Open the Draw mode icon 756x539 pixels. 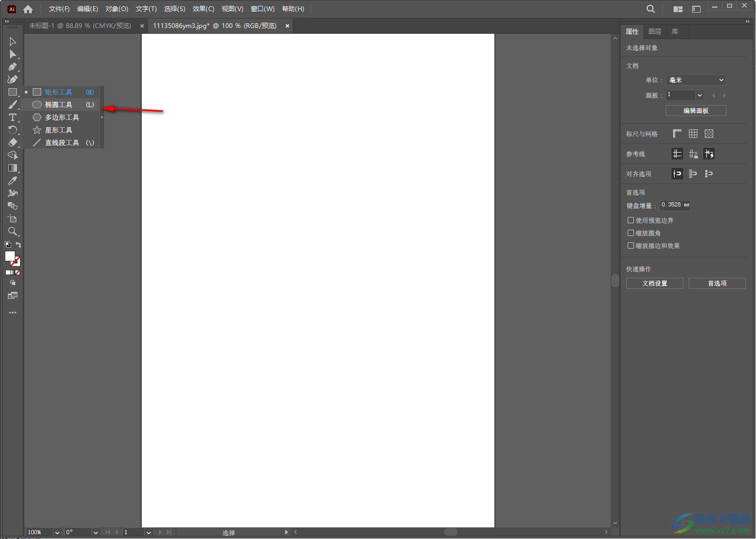pyautogui.click(x=13, y=282)
